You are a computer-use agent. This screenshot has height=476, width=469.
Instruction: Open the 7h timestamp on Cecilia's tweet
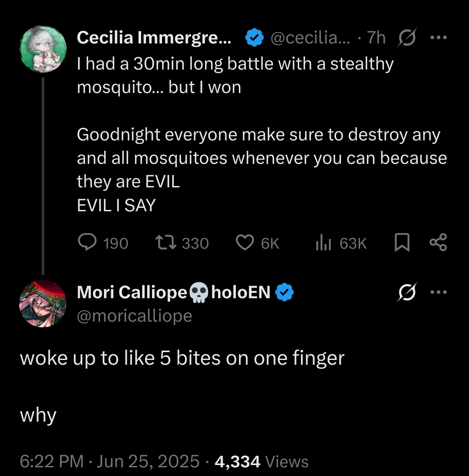(376, 38)
